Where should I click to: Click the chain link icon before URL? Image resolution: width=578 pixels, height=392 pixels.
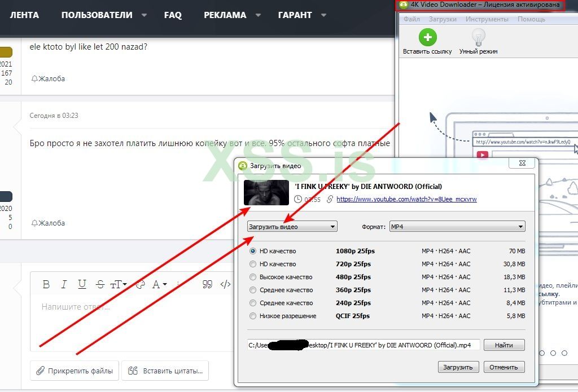click(x=330, y=199)
